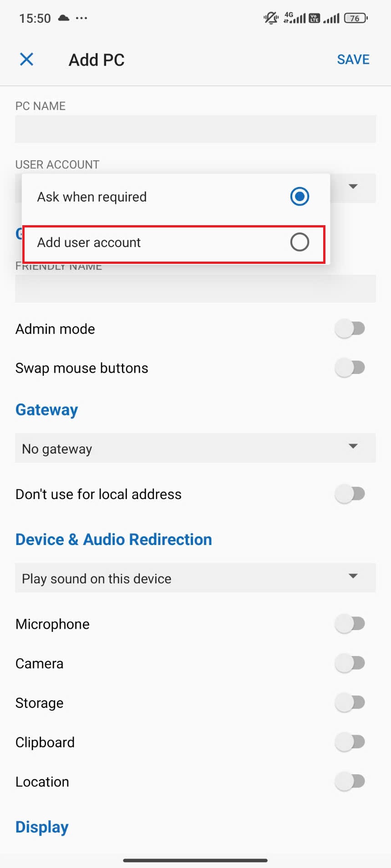Tap the muted vibrate status icon

pyautogui.click(x=271, y=18)
